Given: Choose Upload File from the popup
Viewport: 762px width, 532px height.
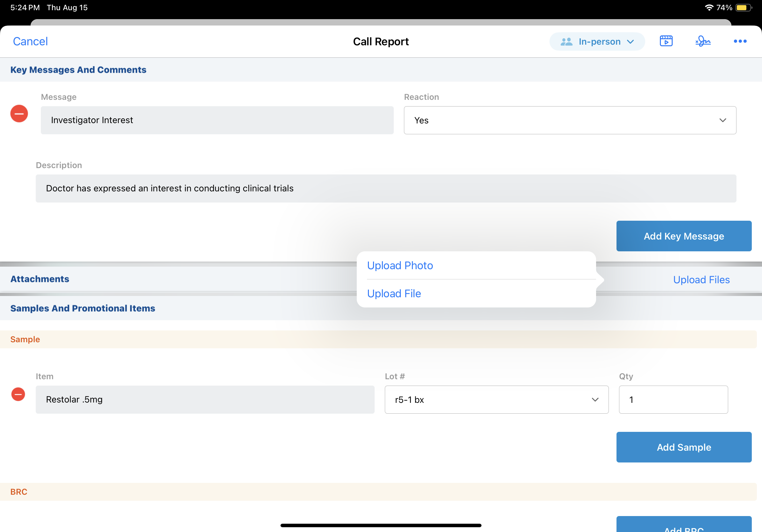Looking at the screenshot, I should (x=394, y=293).
